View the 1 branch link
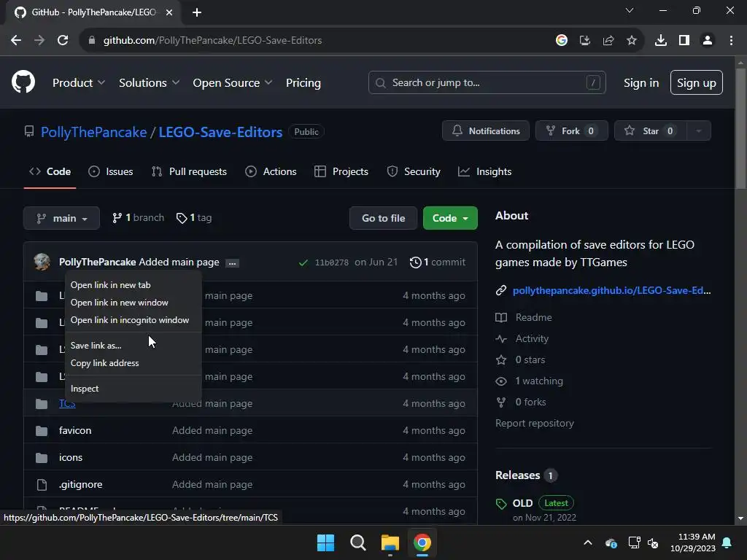This screenshot has width=747, height=560. click(138, 217)
